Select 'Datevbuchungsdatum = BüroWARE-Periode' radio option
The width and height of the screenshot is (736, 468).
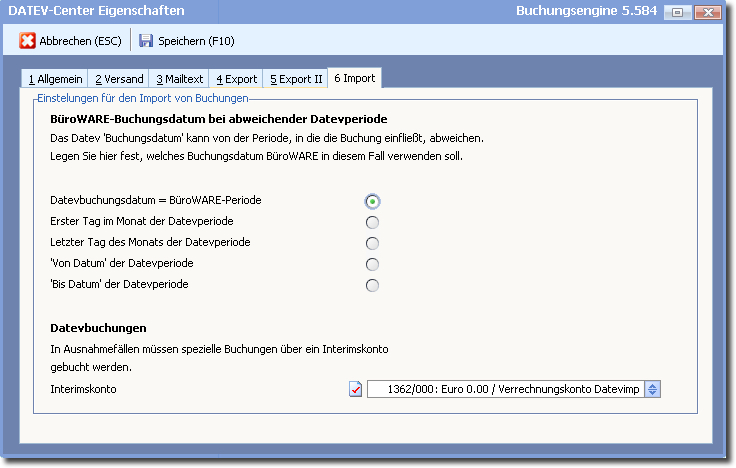coord(373,201)
